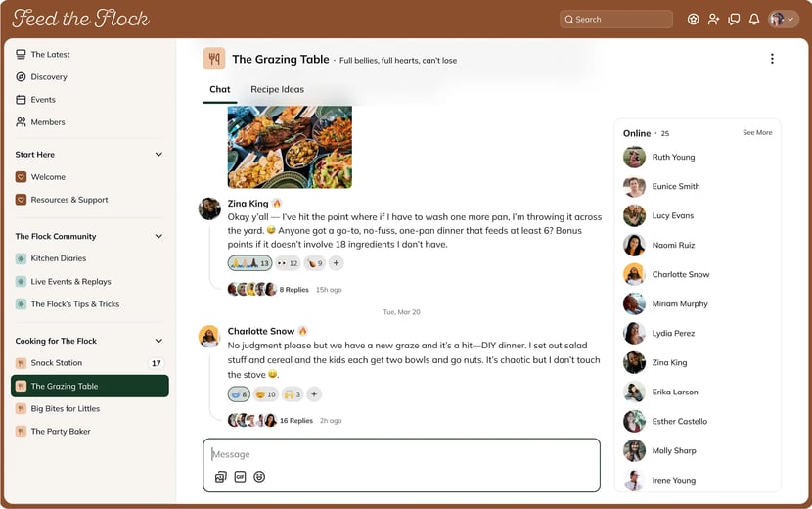Viewport: 812px width, 509px height.
Task: Open the profile avatar dropdown
Action: [783, 20]
